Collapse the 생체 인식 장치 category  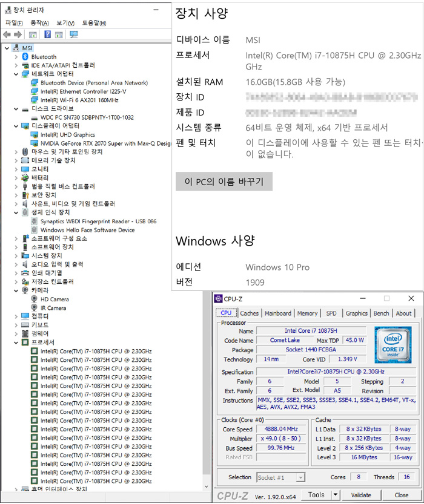(16, 212)
